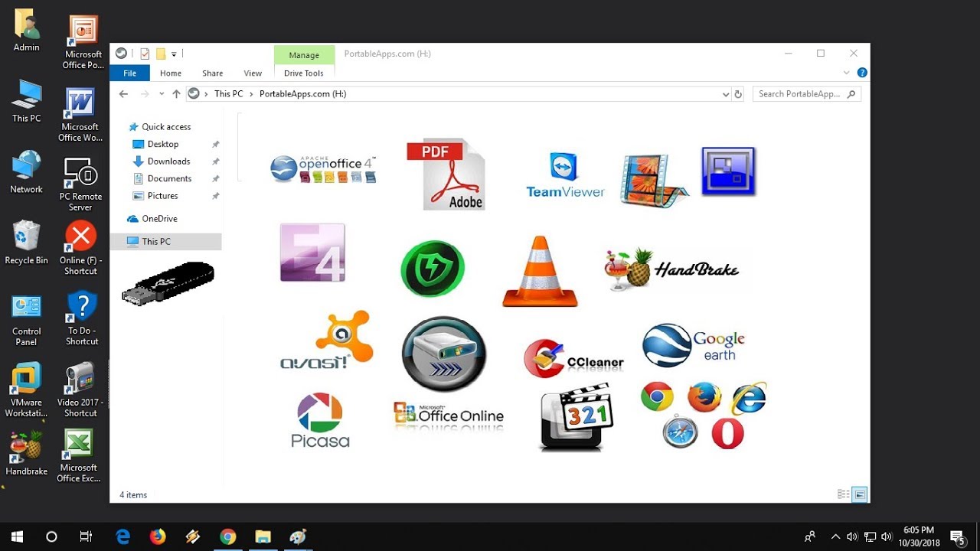Open the This PC desktop icon
Viewport: 980px width, 551px height.
[x=26, y=101]
